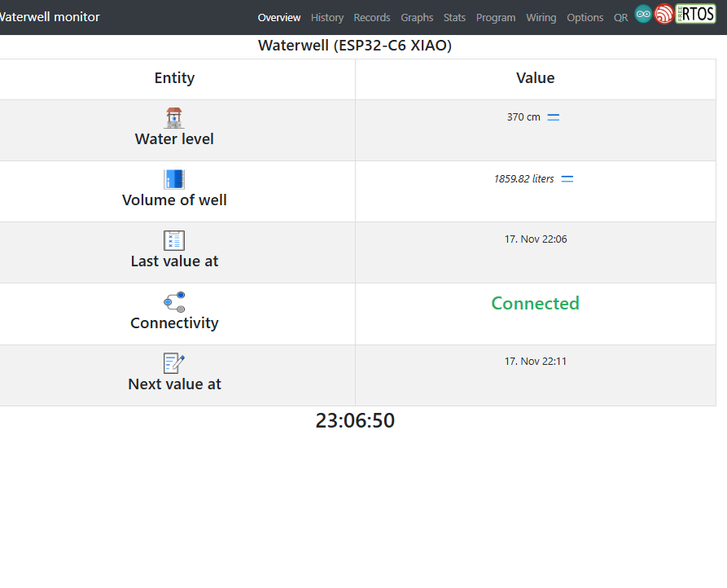This screenshot has width=727, height=588.
Task: Open the History page
Action: 327,17
